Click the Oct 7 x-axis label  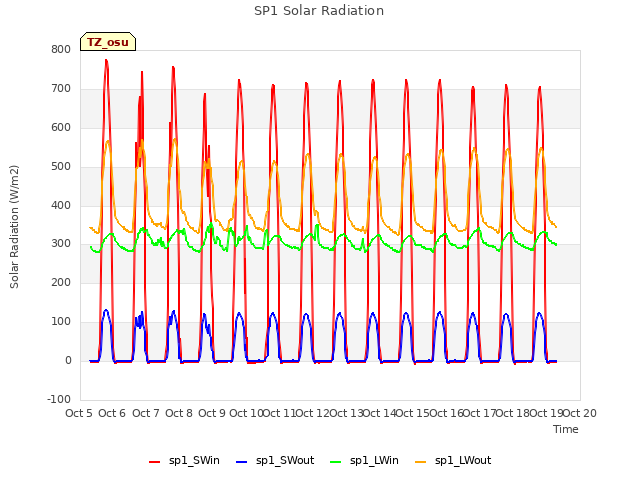pos(146,413)
